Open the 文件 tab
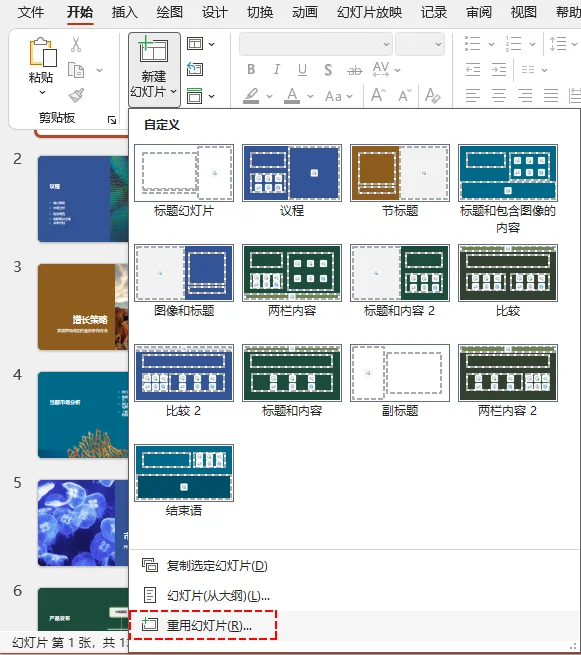The width and height of the screenshot is (581, 655). pos(30,12)
